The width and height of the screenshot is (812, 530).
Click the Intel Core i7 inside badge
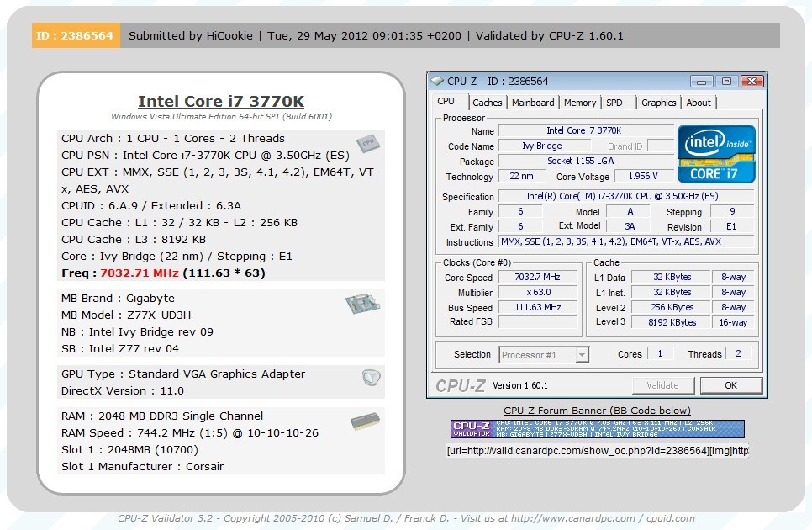(x=716, y=154)
